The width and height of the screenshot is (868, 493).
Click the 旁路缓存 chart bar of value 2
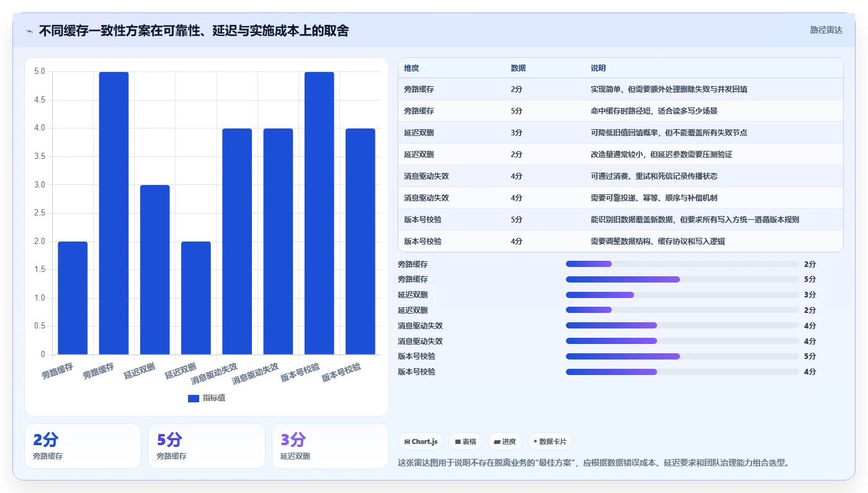(73, 298)
